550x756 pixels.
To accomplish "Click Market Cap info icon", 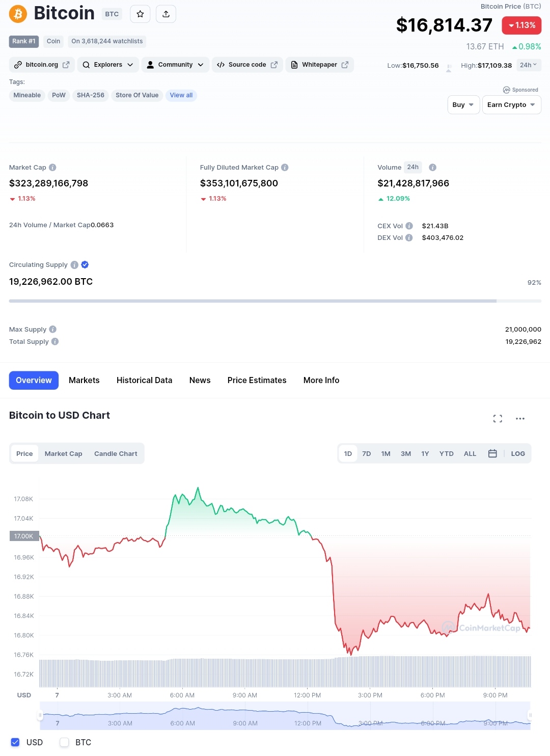I will (52, 168).
